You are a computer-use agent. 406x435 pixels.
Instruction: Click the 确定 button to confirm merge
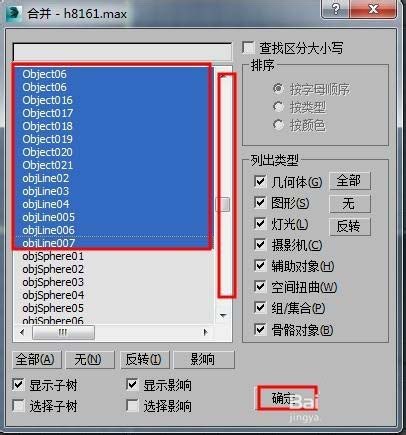click(x=286, y=398)
